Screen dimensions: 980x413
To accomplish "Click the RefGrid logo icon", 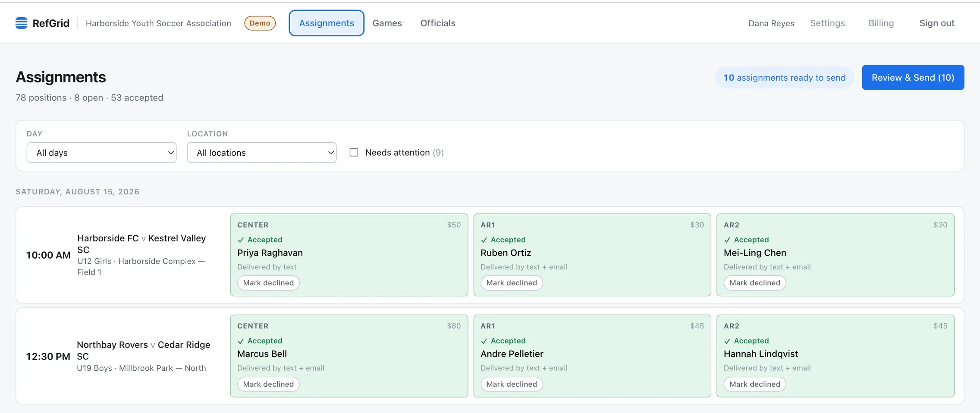I will click(x=21, y=23).
